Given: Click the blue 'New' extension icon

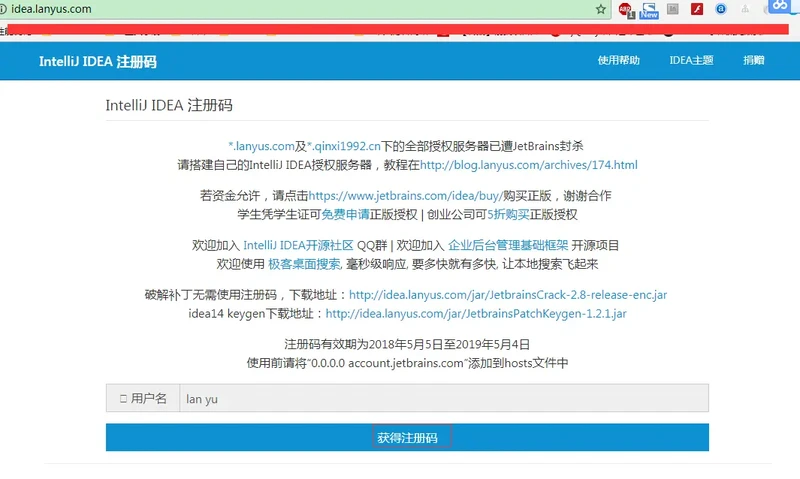Looking at the screenshot, I should [649, 10].
